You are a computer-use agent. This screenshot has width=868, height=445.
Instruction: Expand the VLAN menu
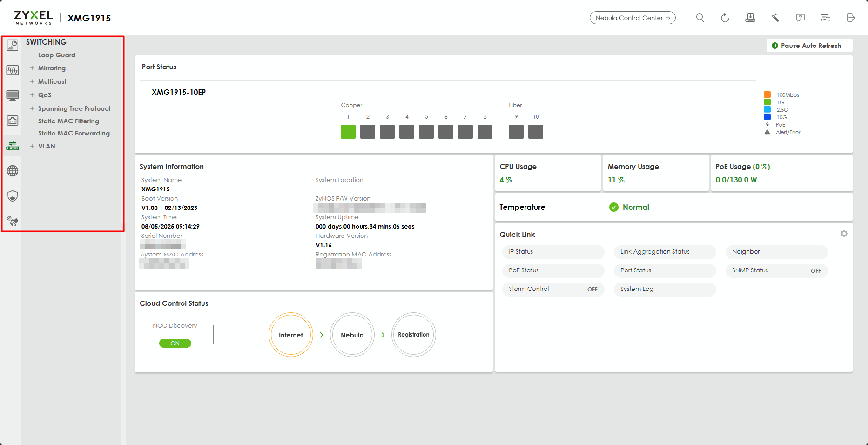pyautogui.click(x=32, y=146)
